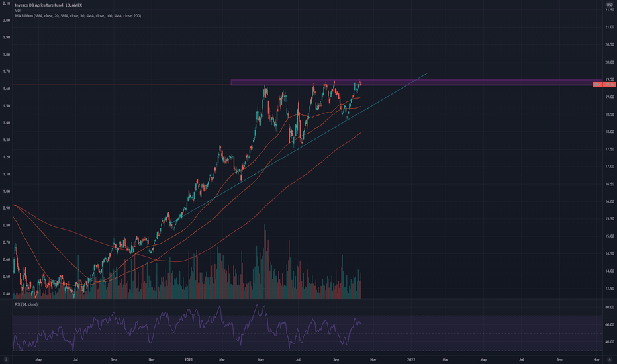
Task: Click the 19.00 price level
Action: tap(610, 97)
